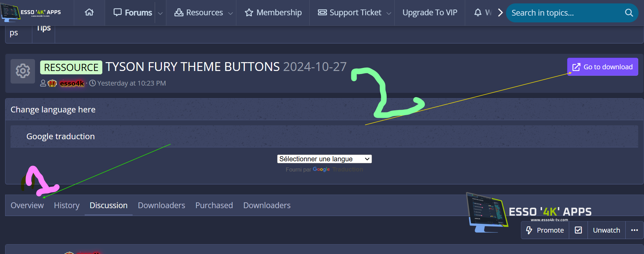Click the search magnifier icon
The width and height of the screenshot is (644, 254).
point(629,13)
